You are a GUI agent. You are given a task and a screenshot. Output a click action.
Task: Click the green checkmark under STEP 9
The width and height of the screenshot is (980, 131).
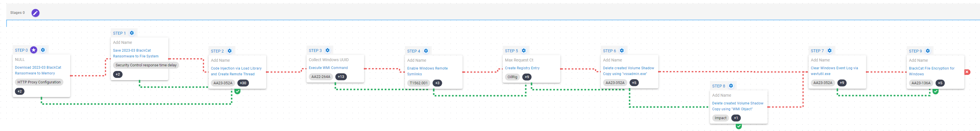click(x=936, y=91)
